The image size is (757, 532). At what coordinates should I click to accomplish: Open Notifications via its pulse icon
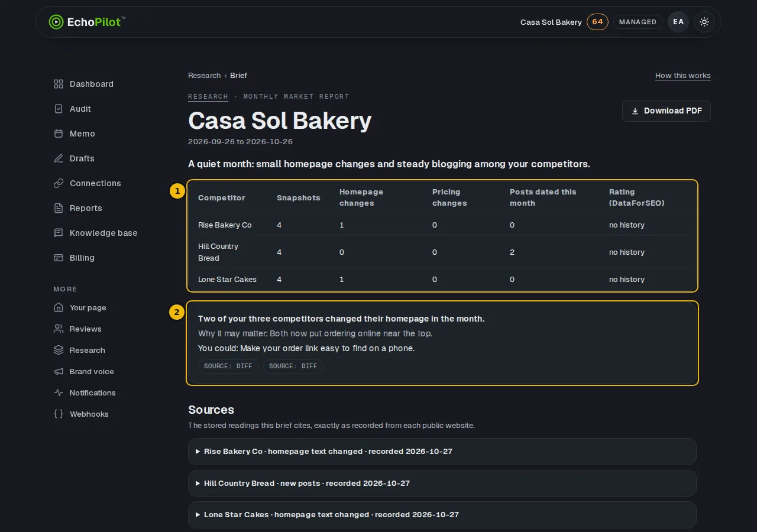tap(59, 392)
